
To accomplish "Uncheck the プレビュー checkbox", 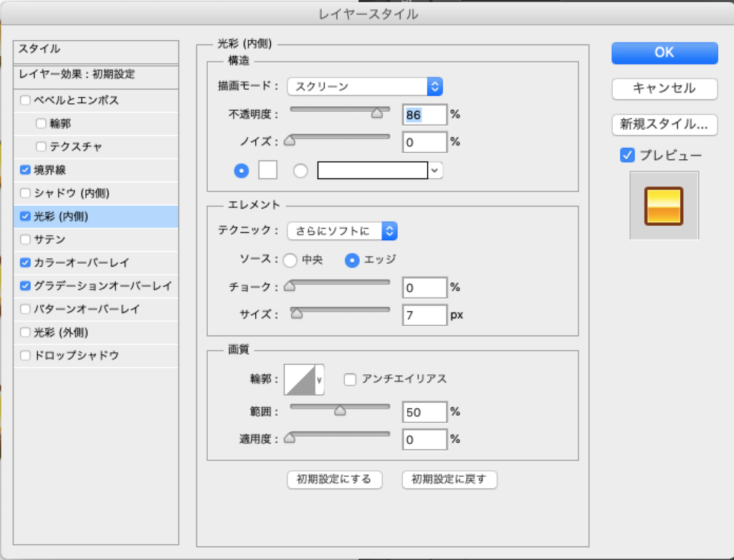I will pyautogui.click(x=627, y=155).
